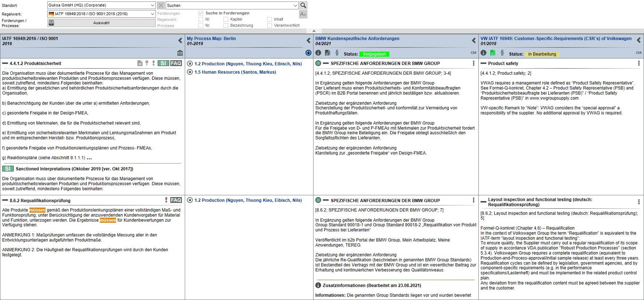Toggle the case-sensitive Aa button

coord(303,14)
